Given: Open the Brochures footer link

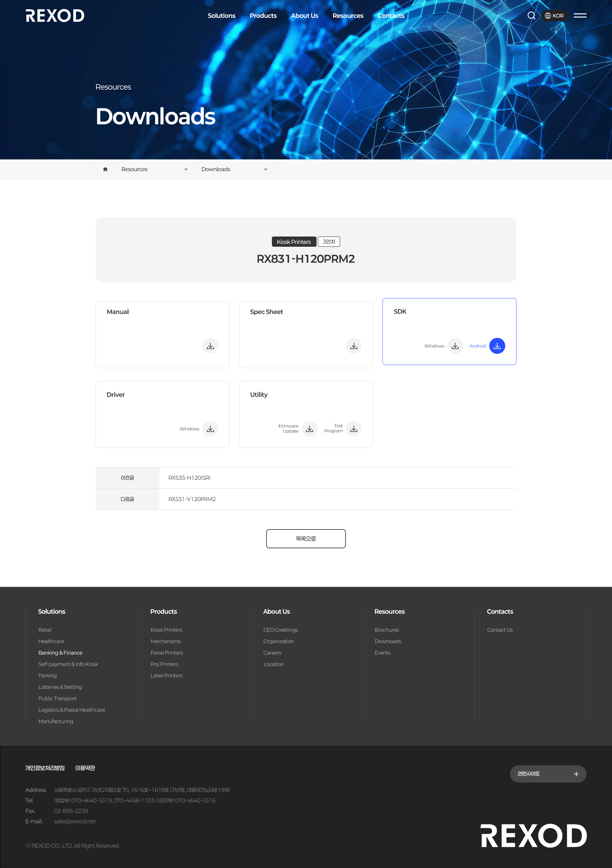Looking at the screenshot, I should click(x=387, y=630).
